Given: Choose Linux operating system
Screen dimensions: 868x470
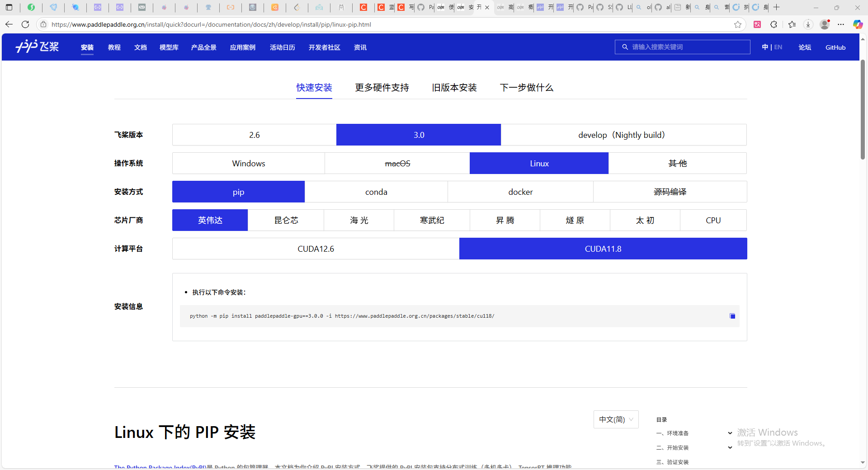Looking at the screenshot, I should 539,163.
